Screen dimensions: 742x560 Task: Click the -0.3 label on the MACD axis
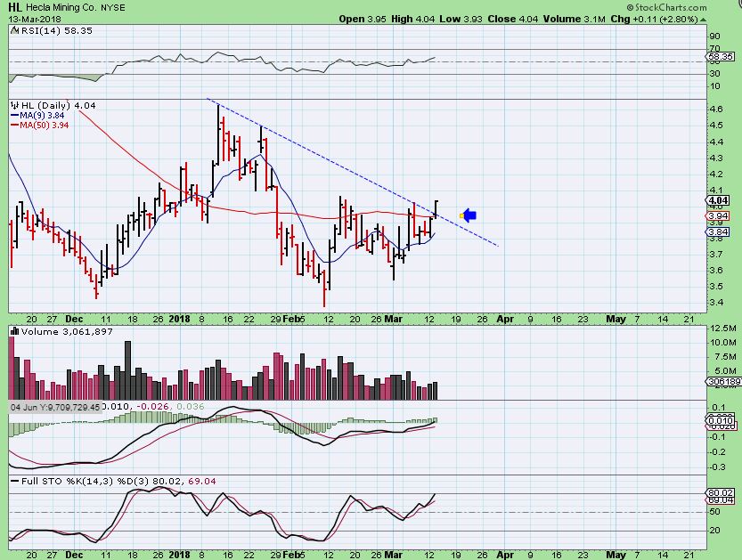pyautogui.click(x=718, y=467)
